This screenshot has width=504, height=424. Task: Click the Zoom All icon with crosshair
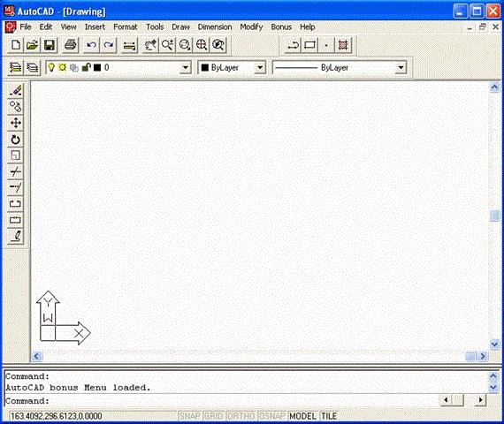[202, 45]
